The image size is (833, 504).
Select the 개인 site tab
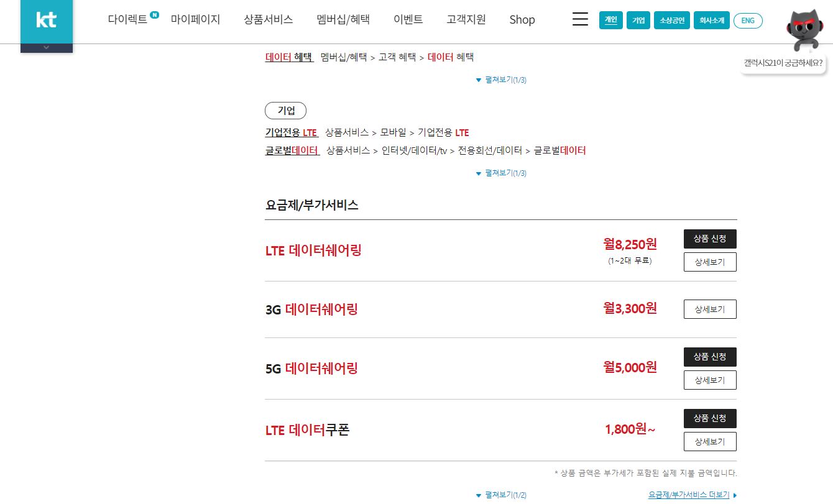pyautogui.click(x=611, y=21)
